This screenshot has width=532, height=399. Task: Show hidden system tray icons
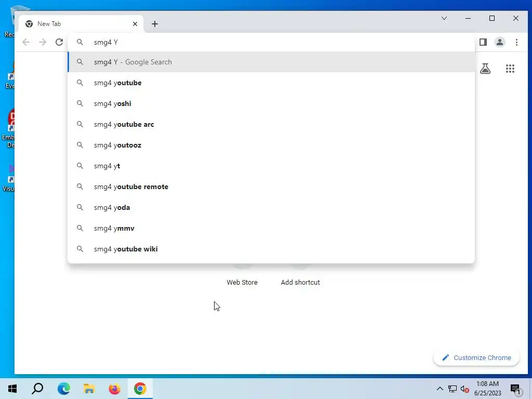(440, 389)
